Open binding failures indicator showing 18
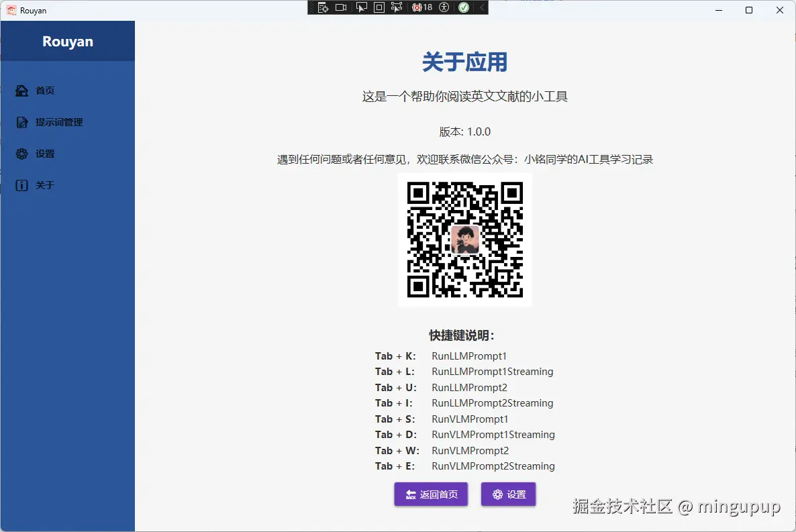Image resolution: width=796 pixels, height=532 pixels. pyautogui.click(x=422, y=7)
